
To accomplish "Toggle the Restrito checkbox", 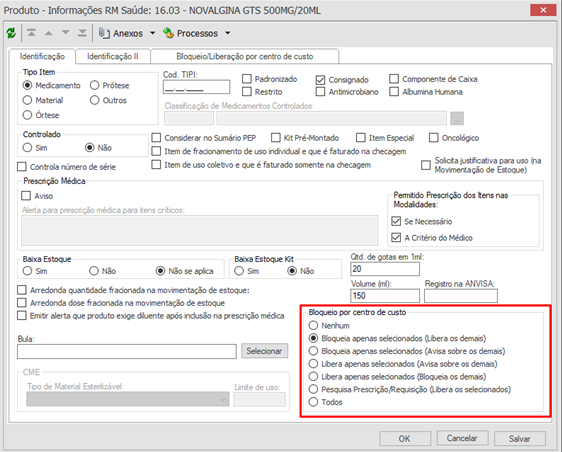I will click(247, 92).
